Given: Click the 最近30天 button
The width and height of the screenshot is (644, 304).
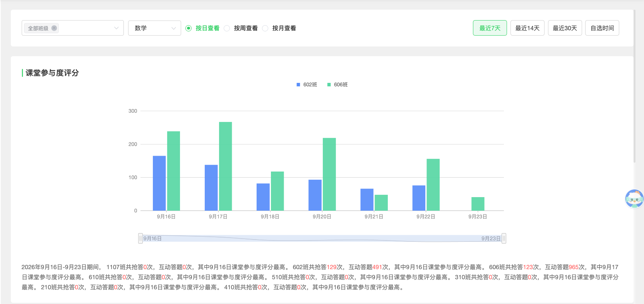Looking at the screenshot, I should click(565, 28).
